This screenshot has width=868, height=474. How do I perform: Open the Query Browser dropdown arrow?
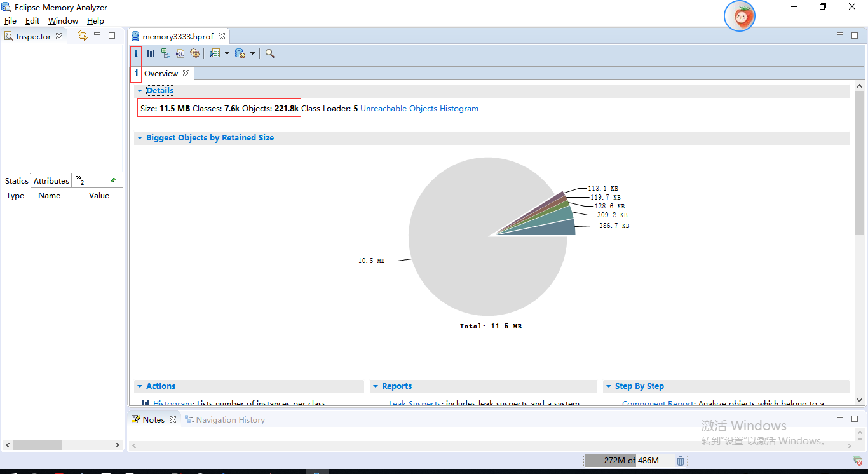[x=252, y=53]
